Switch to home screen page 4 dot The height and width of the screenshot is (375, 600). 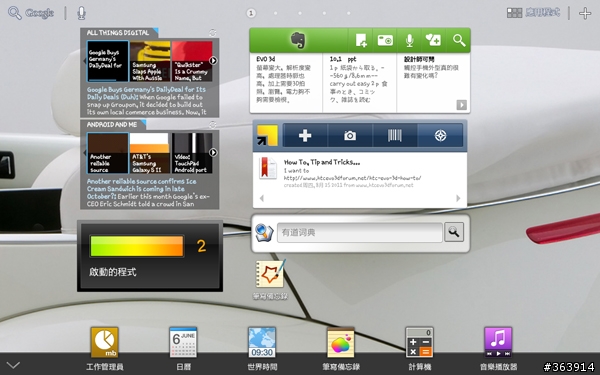(x=324, y=13)
